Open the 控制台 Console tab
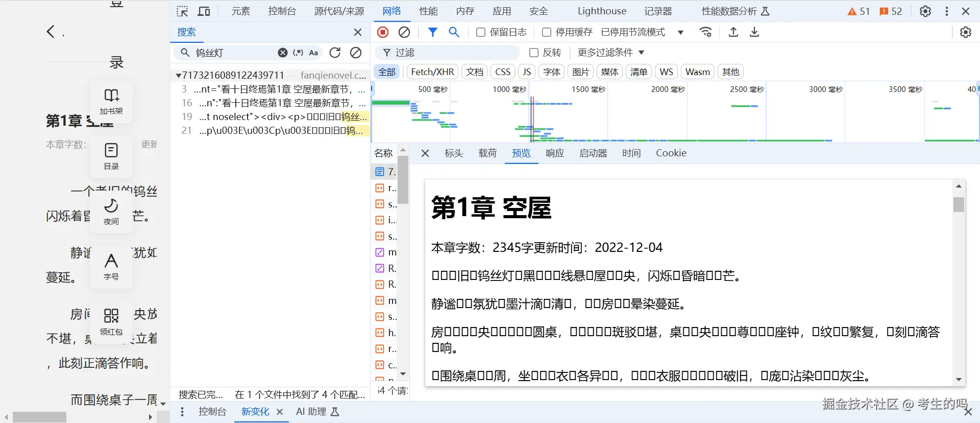This screenshot has width=980, height=423. pyautogui.click(x=282, y=11)
